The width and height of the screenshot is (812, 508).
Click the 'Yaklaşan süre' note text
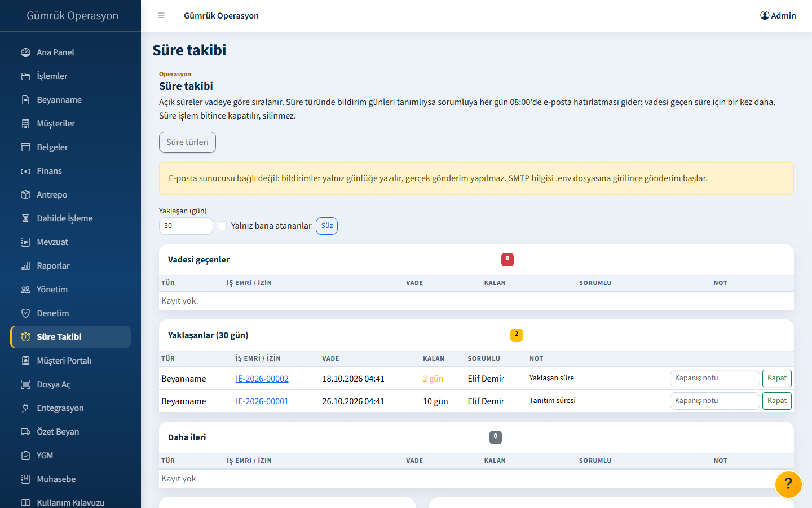coord(552,378)
